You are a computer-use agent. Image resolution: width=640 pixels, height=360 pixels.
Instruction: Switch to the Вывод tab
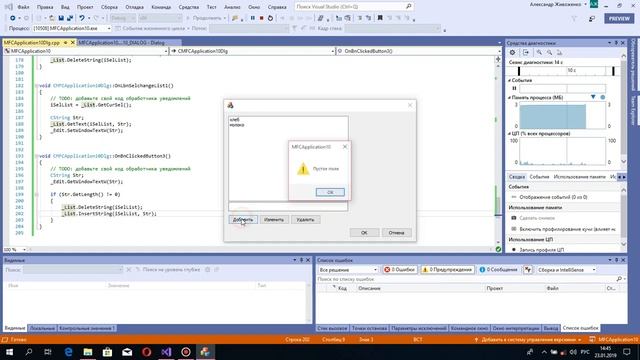[x=551, y=328]
